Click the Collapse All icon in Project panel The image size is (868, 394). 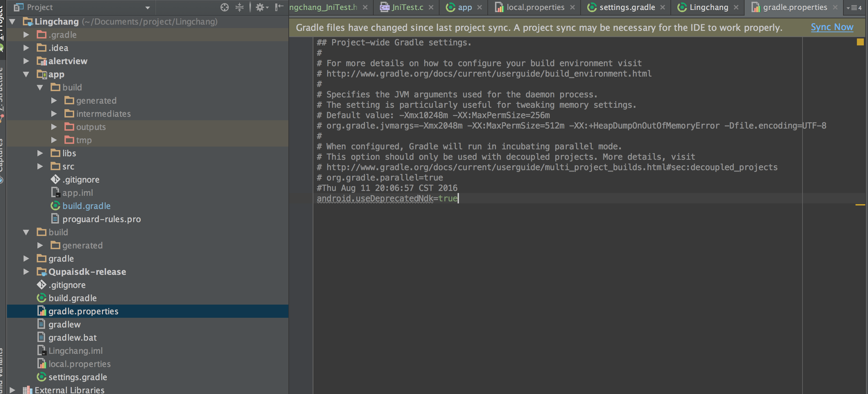[240, 7]
